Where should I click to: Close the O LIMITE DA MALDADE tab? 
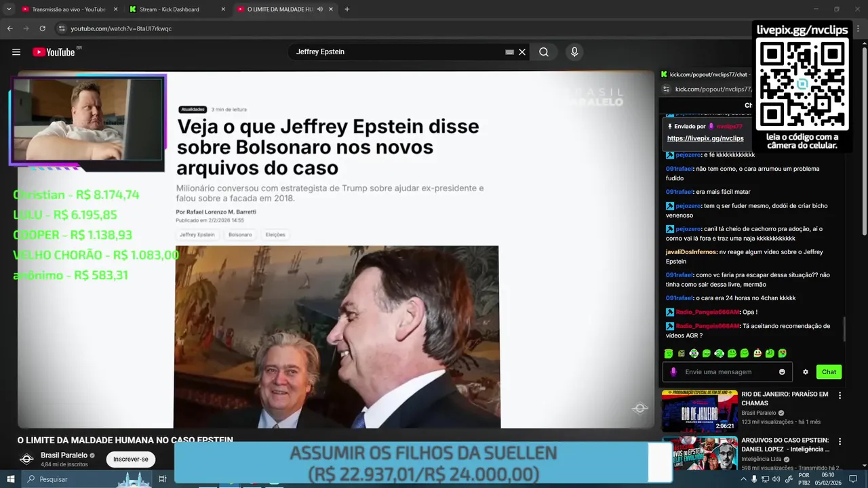[331, 9]
